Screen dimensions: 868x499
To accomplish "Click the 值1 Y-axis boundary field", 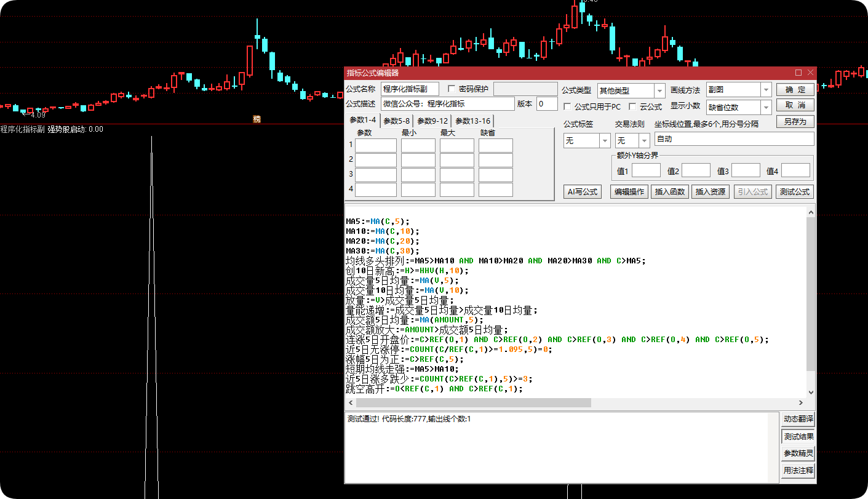I will [646, 170].
